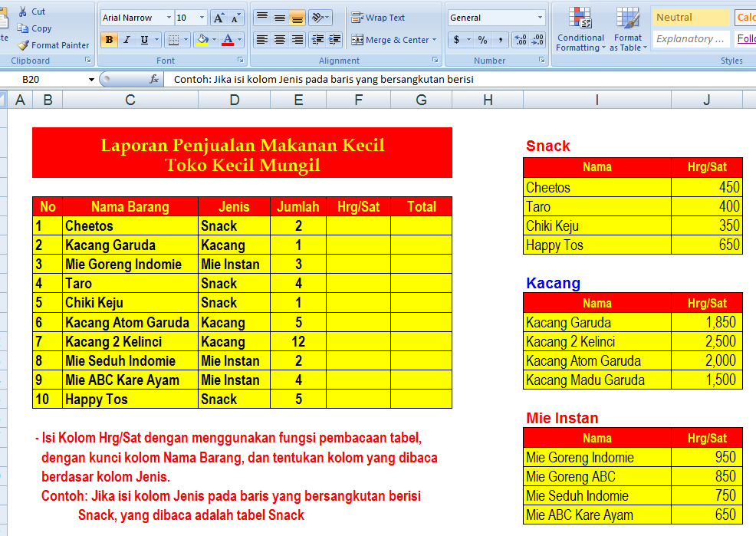Apply Explanatory cell style
The width and height of the screenshot is (756, 536).
click(690, 38)
